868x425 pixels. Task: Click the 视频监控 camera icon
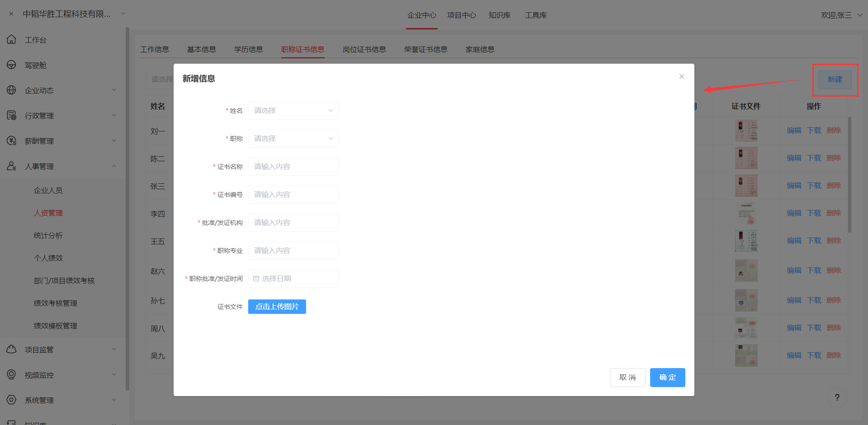11,375
